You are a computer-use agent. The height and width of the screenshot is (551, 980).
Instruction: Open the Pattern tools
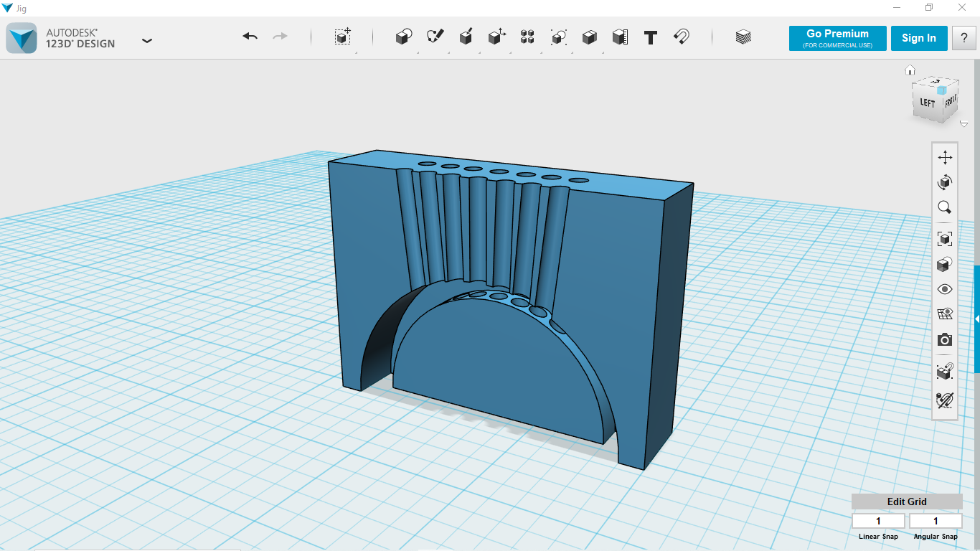click(x=527, y=37)
